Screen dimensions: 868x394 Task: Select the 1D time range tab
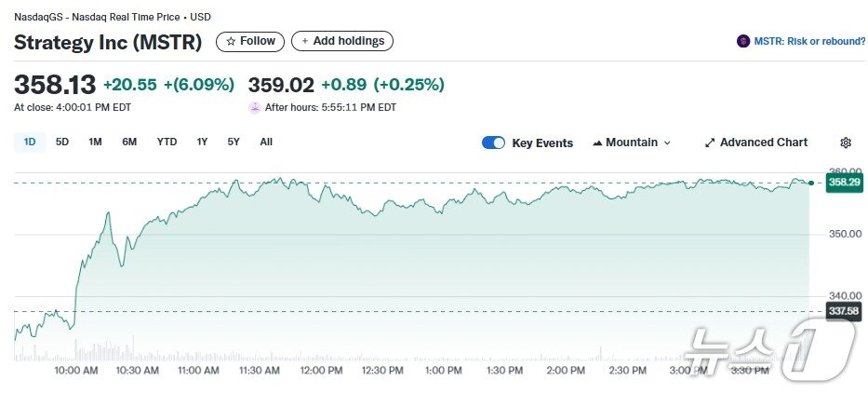point(30,142)
